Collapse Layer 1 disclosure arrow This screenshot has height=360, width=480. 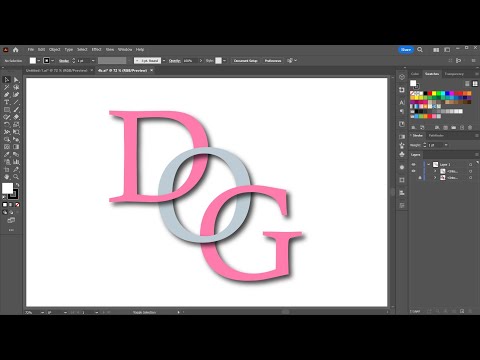point(429,165)
